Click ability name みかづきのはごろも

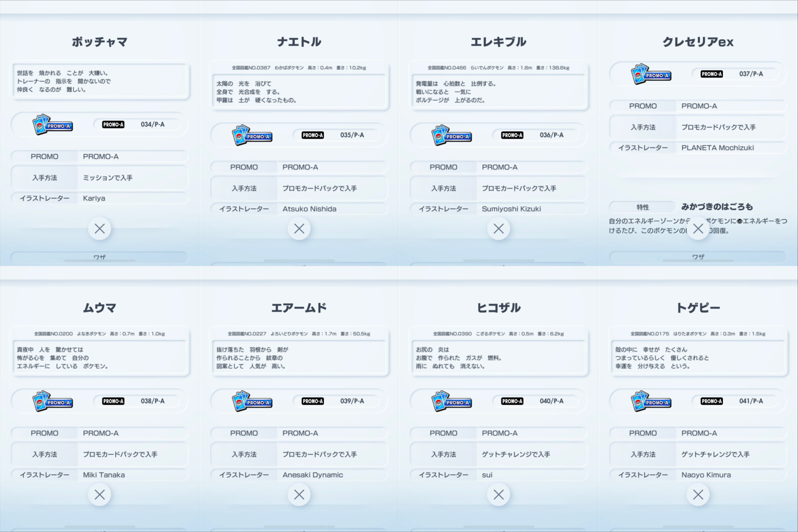click(717, 207)
